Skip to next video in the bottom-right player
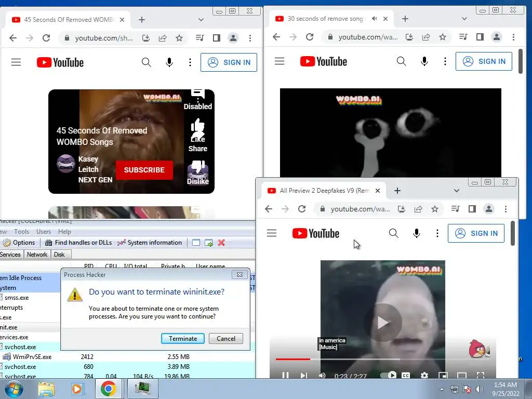 pos(303,375)
